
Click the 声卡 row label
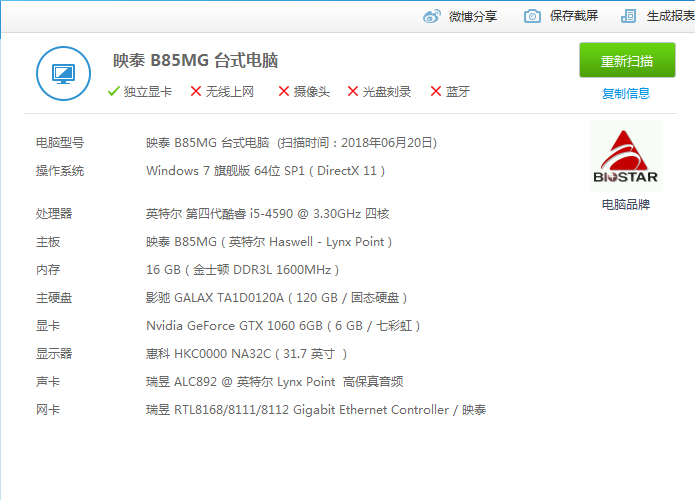coord(48,381)
